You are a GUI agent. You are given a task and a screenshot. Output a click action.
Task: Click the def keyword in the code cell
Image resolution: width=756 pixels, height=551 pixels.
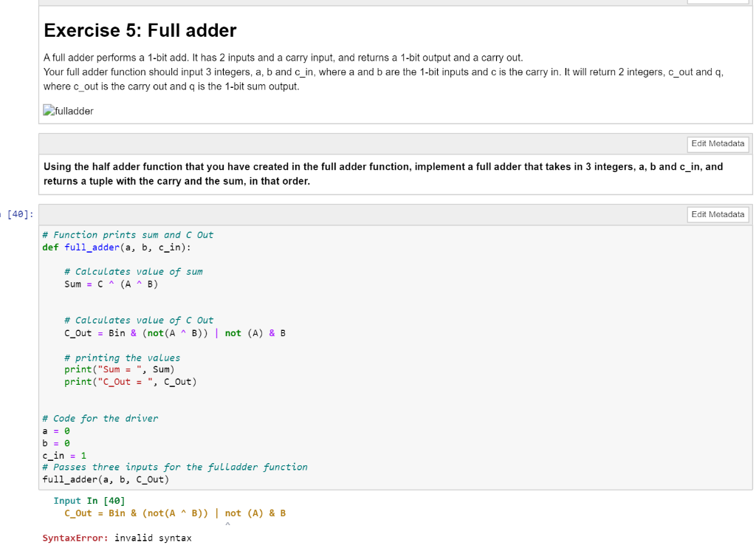(48, 247)
